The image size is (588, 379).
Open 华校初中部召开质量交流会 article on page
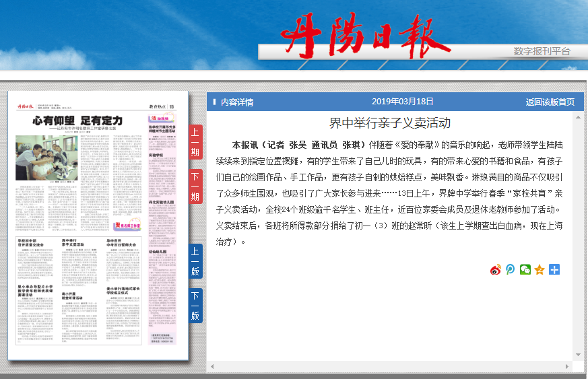(x=31, y=242)
